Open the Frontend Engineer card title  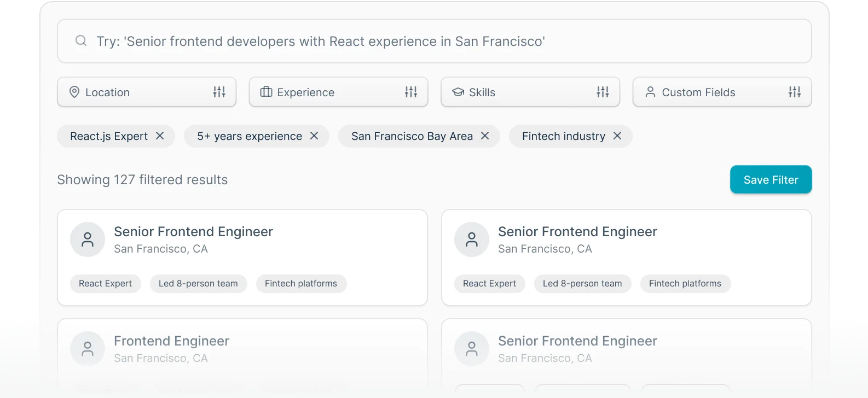point(171,341)
